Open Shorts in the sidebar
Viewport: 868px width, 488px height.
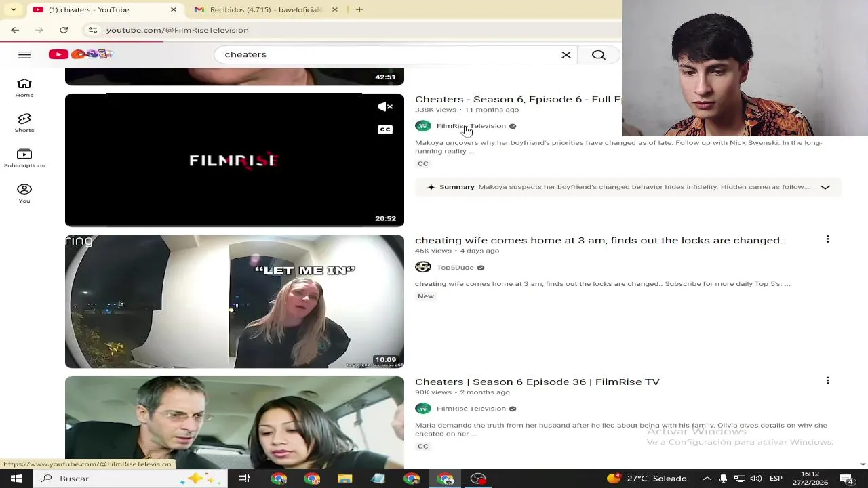click(24, 123)
